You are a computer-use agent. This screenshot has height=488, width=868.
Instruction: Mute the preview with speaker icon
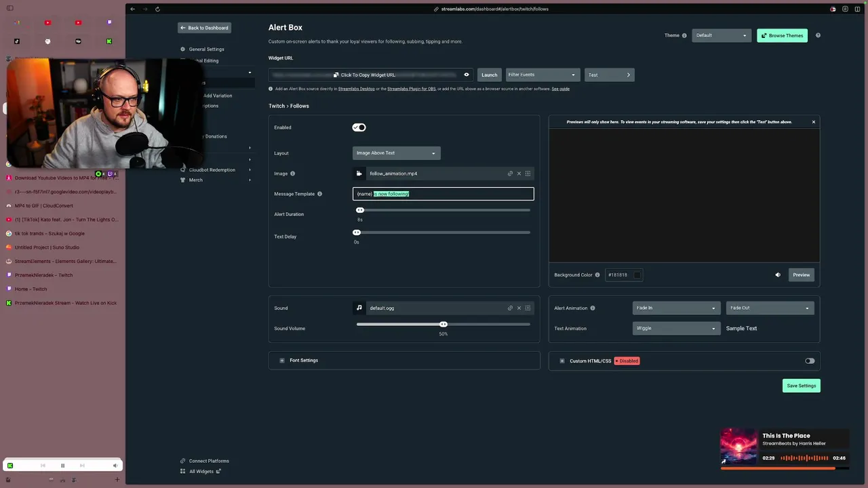[778, 275]
